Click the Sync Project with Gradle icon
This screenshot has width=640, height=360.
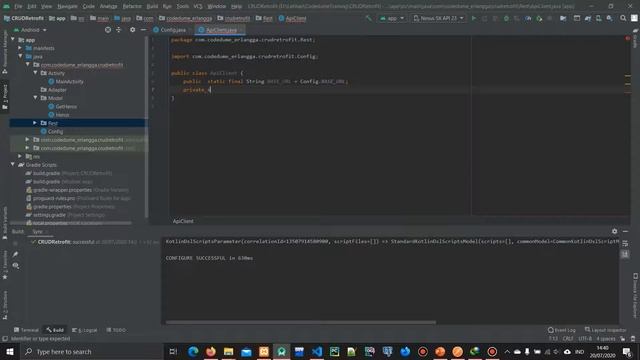click(588, 18)
